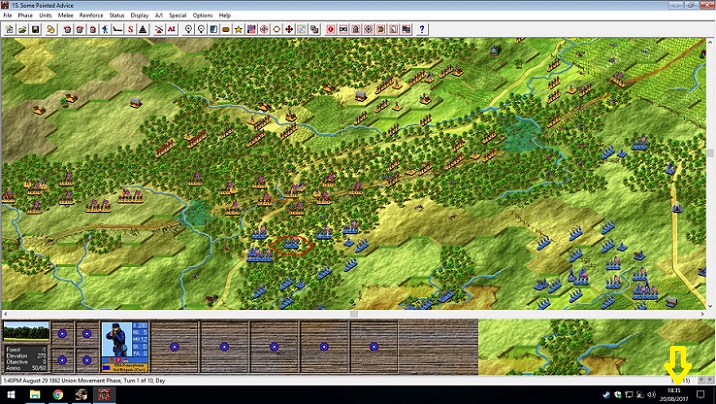The height and width of the screenshot is (404, 716).
Task: Open the Windows Start menu
Action: coord(11,394)
